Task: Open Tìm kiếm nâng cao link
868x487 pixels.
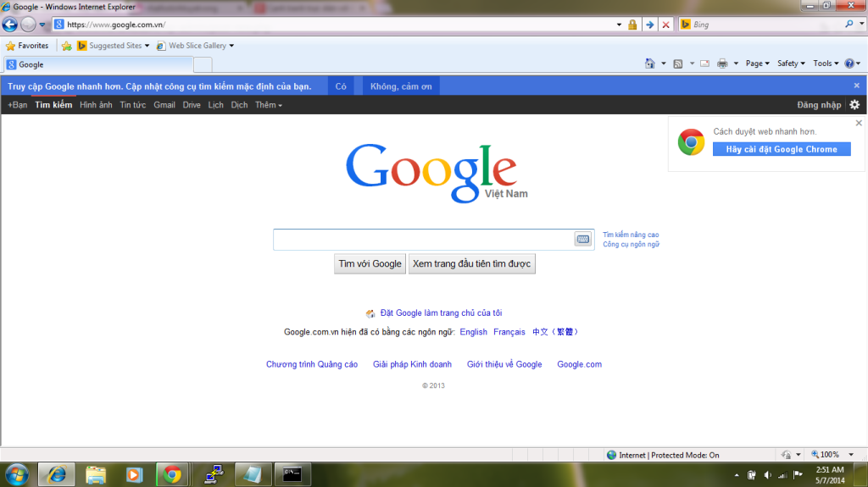Action: click(x=631, y=235)
